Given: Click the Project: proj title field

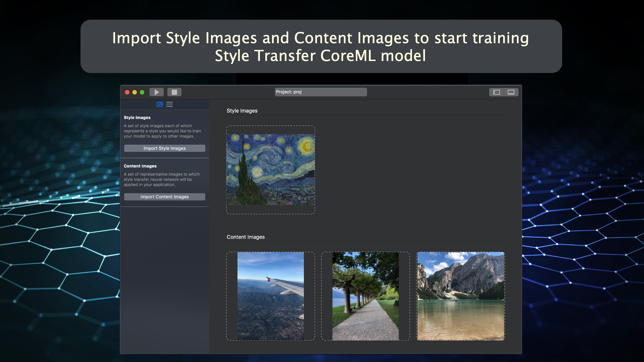Looking at the screenshot, I should 321,92.
